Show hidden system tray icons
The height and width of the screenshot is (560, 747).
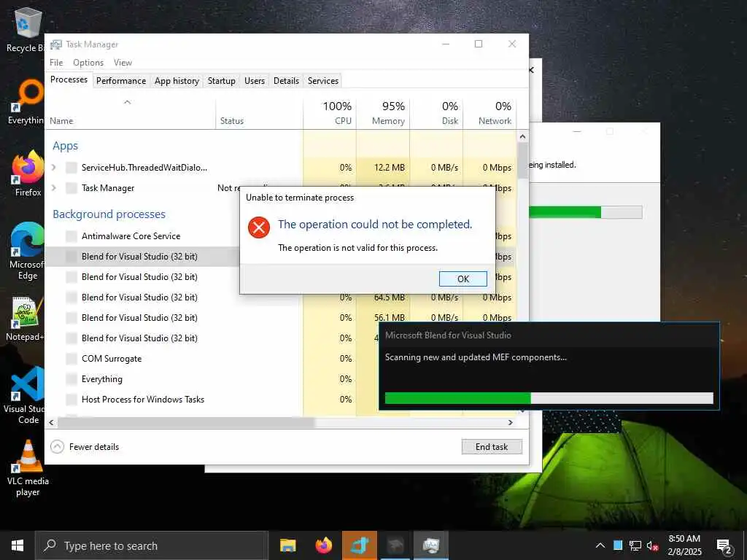pos(600,545)
